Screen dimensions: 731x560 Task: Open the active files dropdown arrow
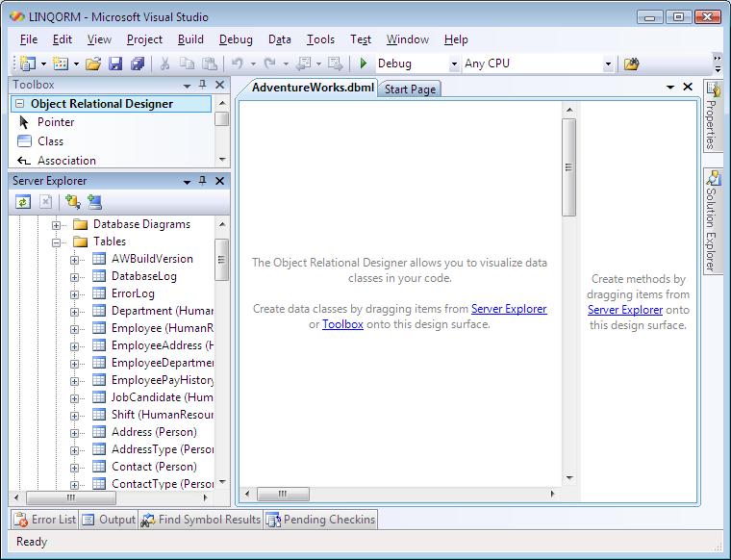click(670, 88)
